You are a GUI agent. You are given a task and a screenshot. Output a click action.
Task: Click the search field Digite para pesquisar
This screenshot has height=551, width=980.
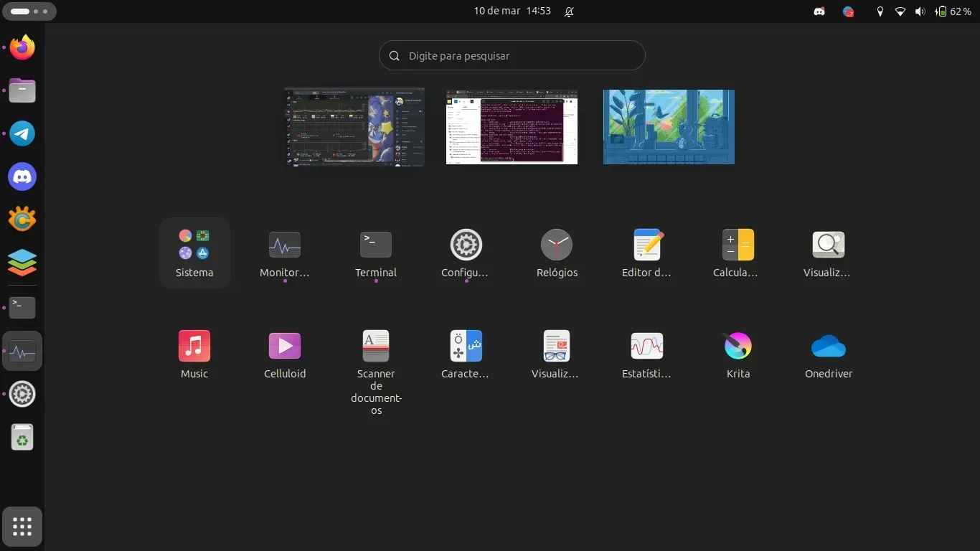click(512, 55)
